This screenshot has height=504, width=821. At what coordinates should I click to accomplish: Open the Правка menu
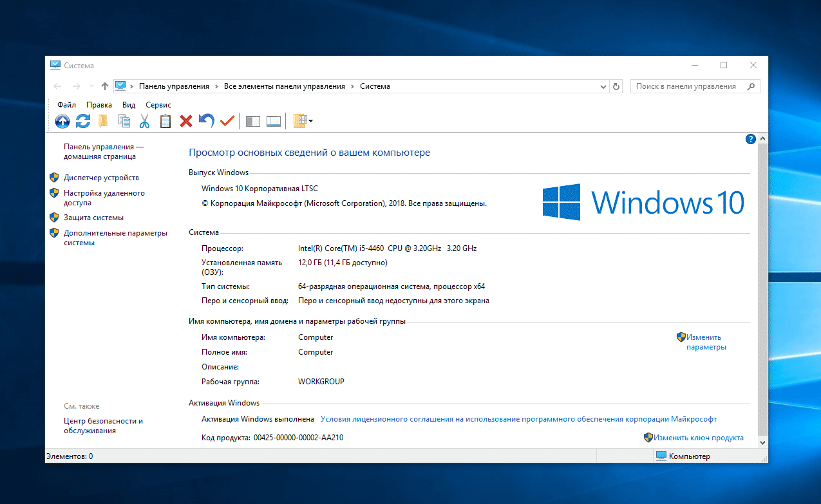99,105
